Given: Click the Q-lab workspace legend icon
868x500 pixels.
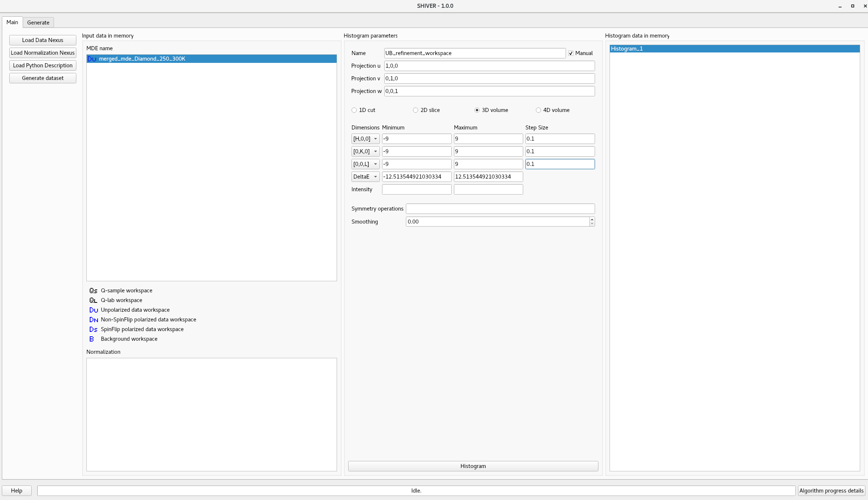Looking at the screenshot, I should click(x=93, y=300).
